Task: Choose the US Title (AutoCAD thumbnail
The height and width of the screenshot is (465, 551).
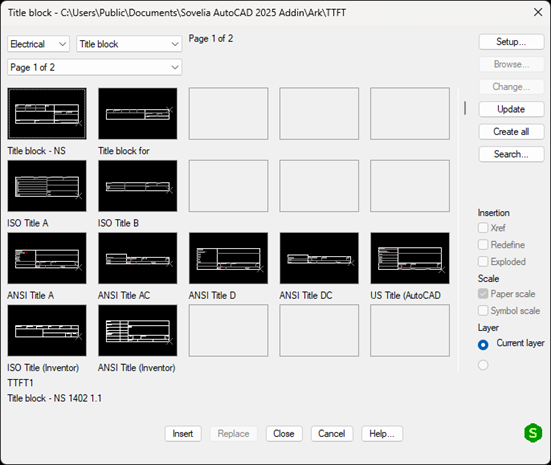Action: pyautogui.click(x=410, y=258)
